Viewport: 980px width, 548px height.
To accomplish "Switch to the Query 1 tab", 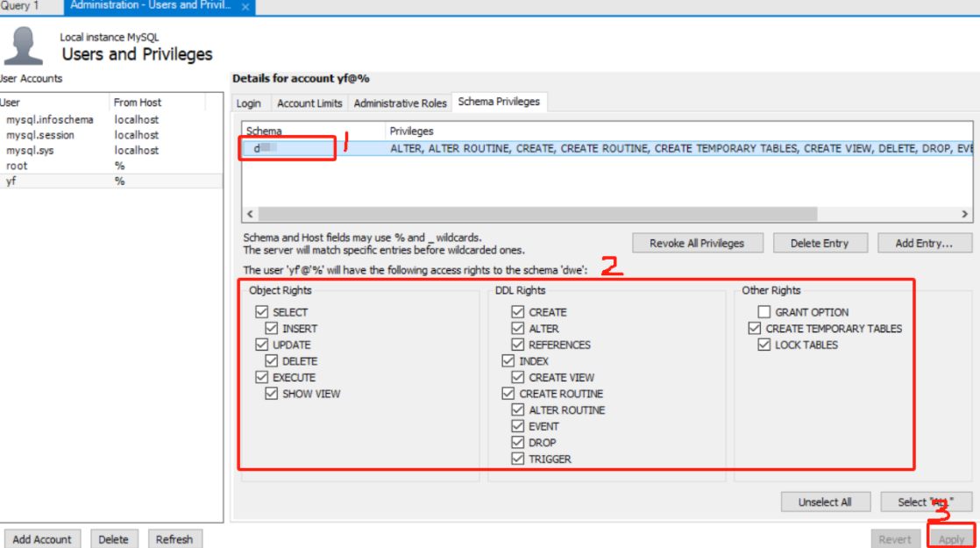I will click(x=20, y=5).
